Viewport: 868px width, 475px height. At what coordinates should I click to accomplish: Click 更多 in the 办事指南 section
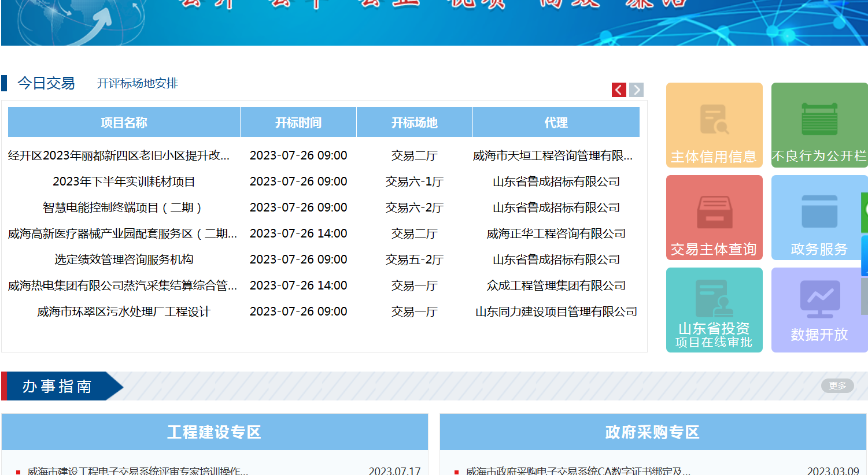[x=837, y=385]
